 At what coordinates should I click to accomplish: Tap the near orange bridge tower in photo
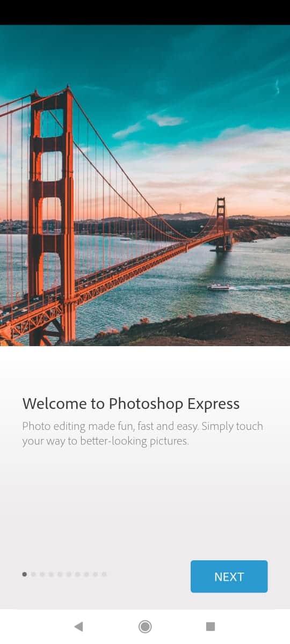pyautogui.click(x=53, y=215)
